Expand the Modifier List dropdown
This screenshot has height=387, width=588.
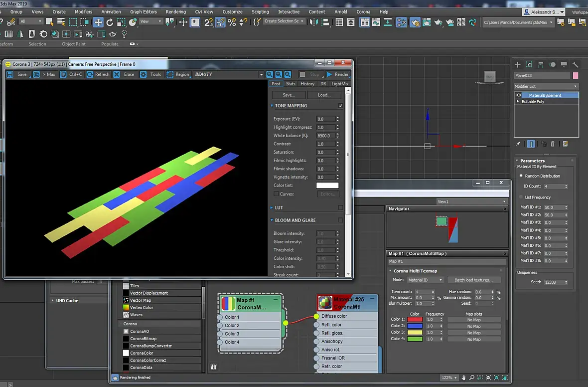coord(546,86)
